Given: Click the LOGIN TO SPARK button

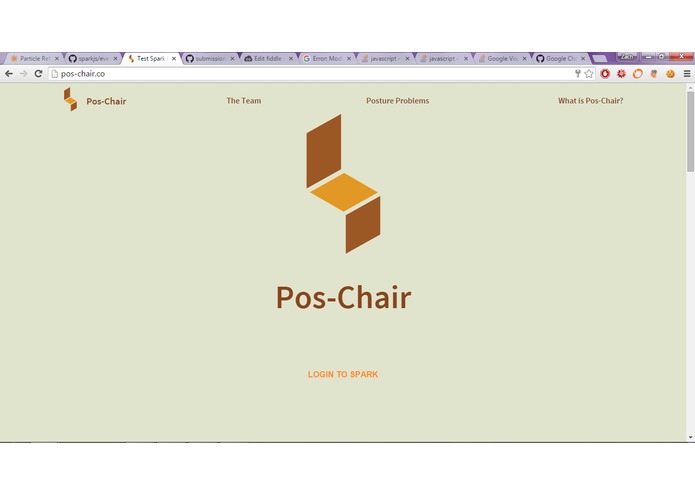Looking at the screenshot, I should point(343,374).
